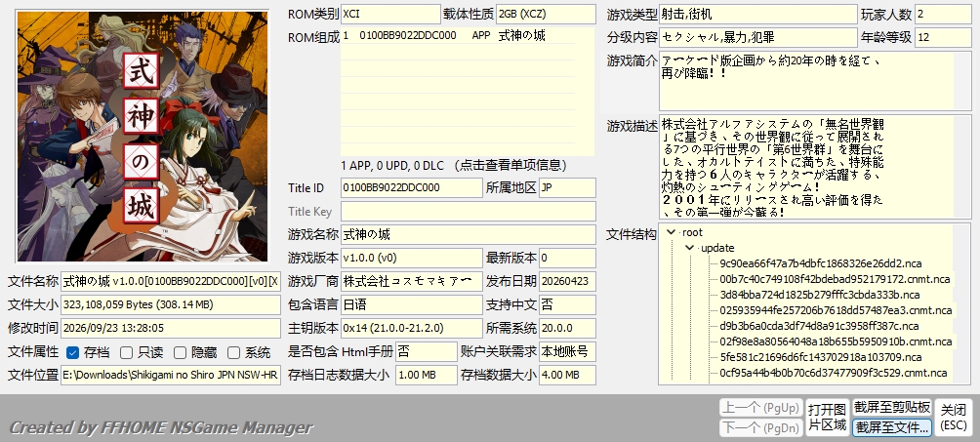
Task: Select 0cf95a44b4b0b70c6d37477909f3c529.cnmt.nca file
Action: pos(834,374)
